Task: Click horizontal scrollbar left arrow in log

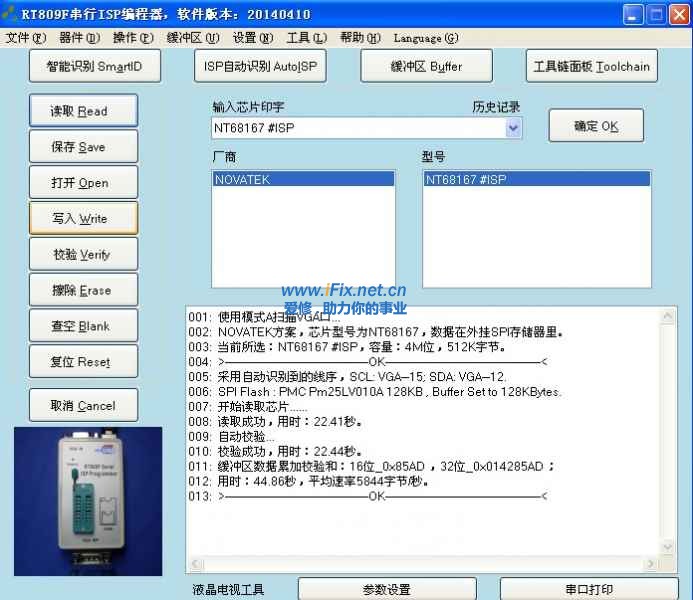Action: coord(197,564)
